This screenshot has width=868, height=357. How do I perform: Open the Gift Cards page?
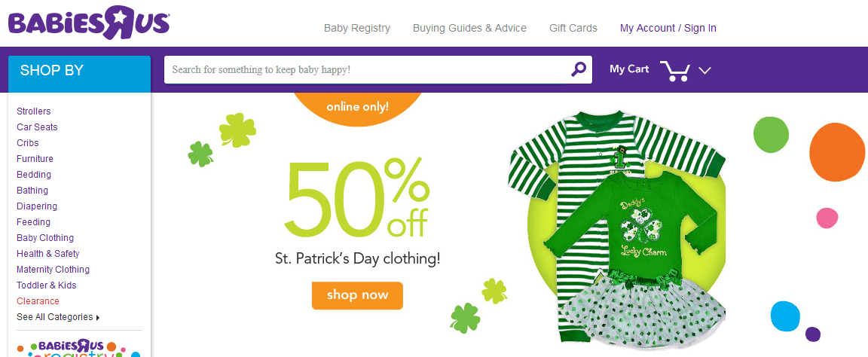pos(573,28)
